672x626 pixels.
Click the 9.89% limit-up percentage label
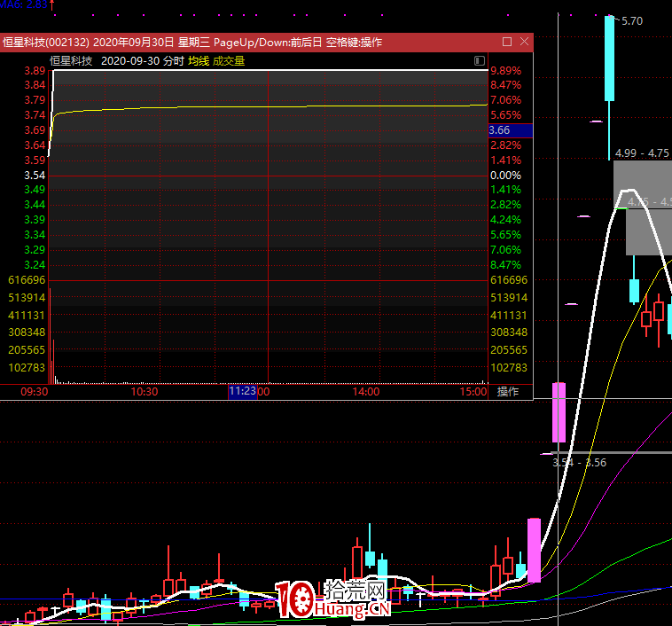click(506, 71)
